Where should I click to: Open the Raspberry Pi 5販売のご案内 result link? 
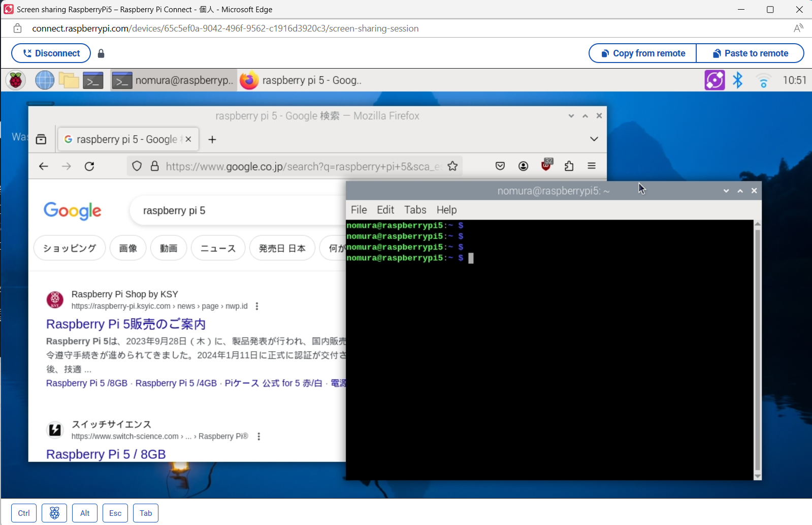click(126, 324)
